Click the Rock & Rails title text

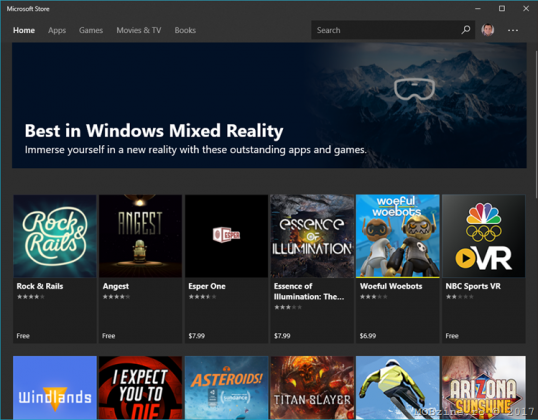[40, 286]
